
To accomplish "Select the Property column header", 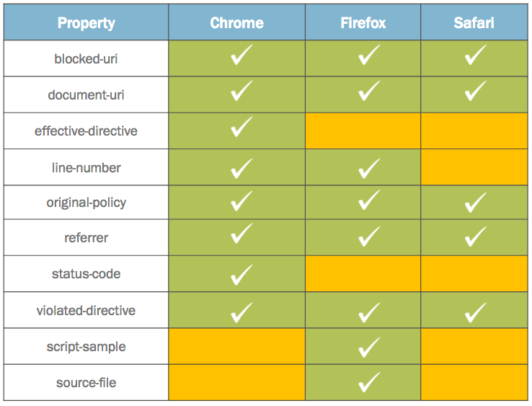I will click(87, 23).
